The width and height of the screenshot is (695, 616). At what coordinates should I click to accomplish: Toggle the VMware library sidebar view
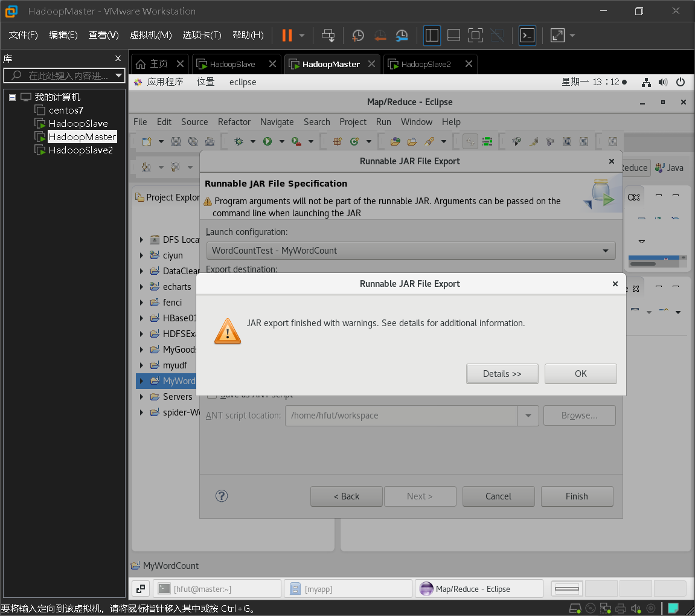coord(432,36)
